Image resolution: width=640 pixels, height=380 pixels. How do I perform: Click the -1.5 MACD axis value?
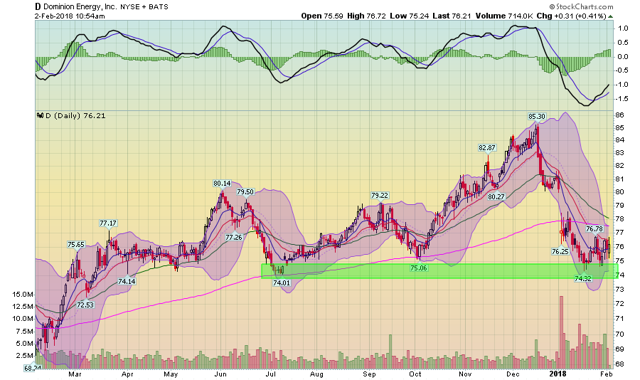point(622,99)
